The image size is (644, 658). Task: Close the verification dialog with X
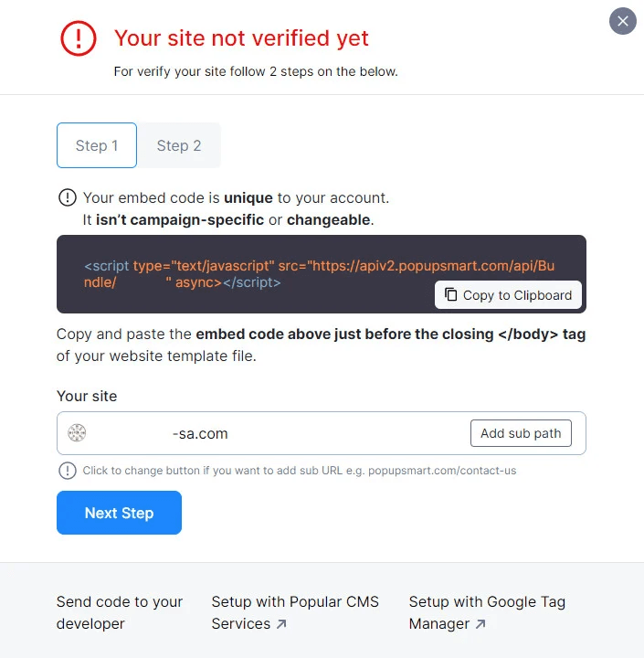point(623,20)
